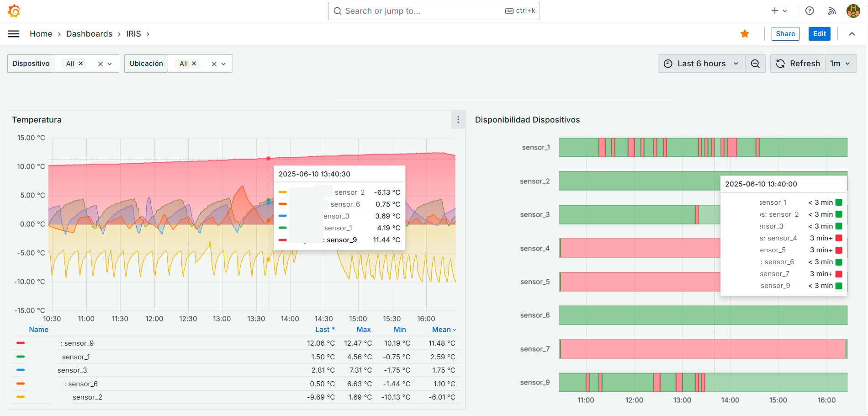
Task: Open Temperatura panel three-dot menu
Action: [458, 120]
